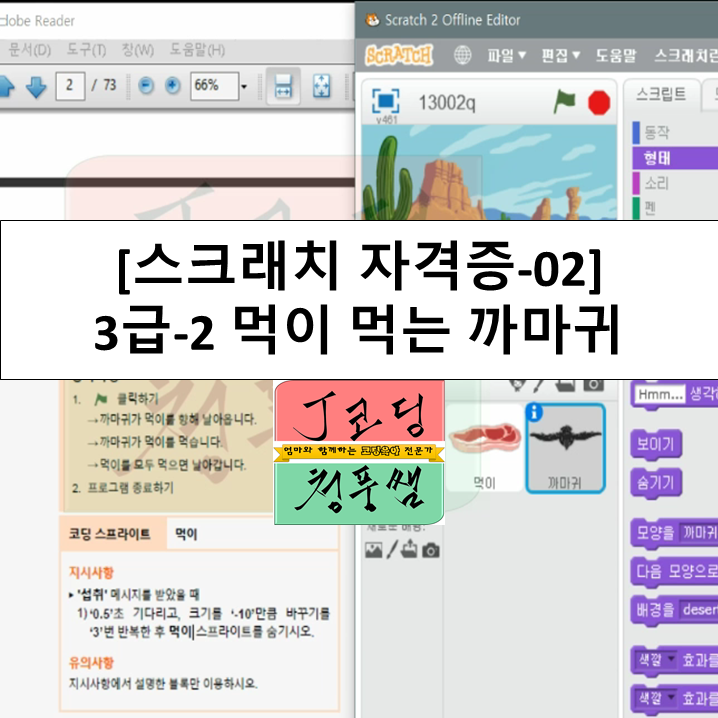This screenshot has width=718, height=718.
Task: Upload backdrop from file icon
Action: [x=409, y=549]
